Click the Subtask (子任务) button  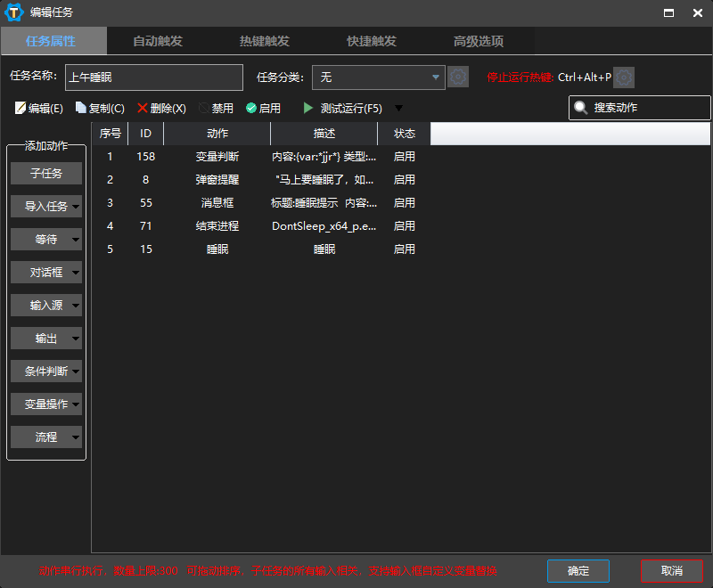tap(46, 173)
